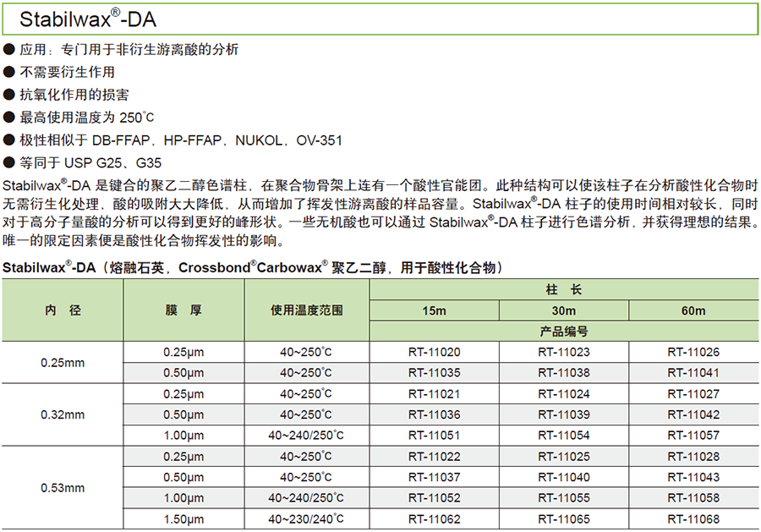Click product code RT-11026
The height and width of the screenshot is (532, 761).
pos(693,352)
